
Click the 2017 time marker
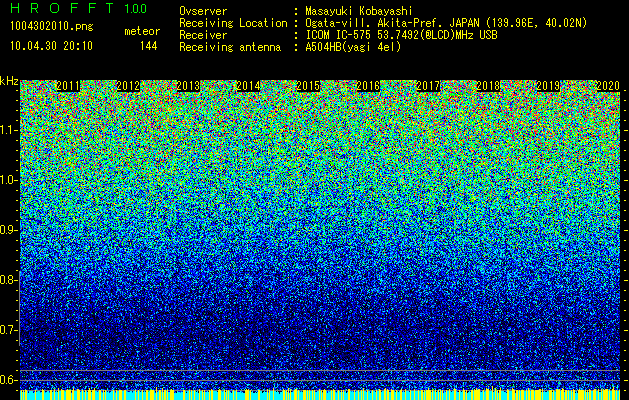pyautogui.click(x=428, y=86)
